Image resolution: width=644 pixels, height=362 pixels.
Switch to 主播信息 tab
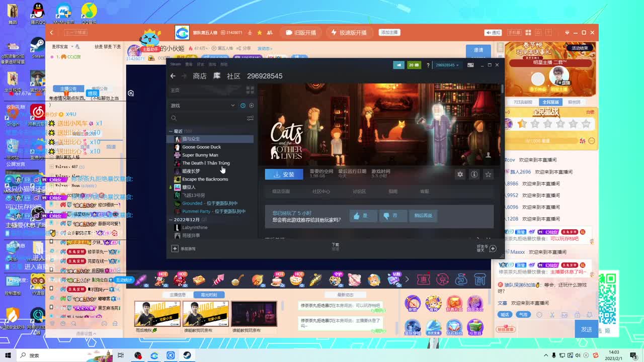pos(177,295)
